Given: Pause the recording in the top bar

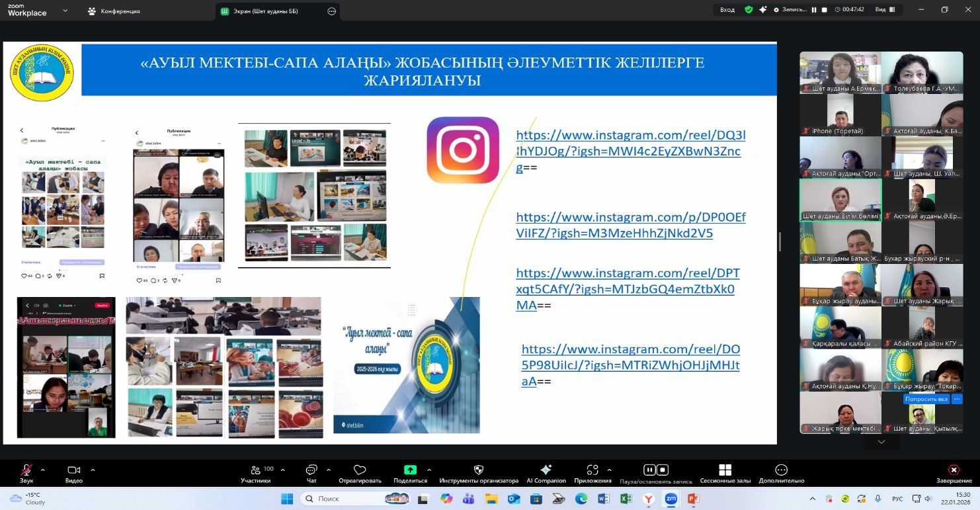Looking at the screenshot, I should 814,10.
